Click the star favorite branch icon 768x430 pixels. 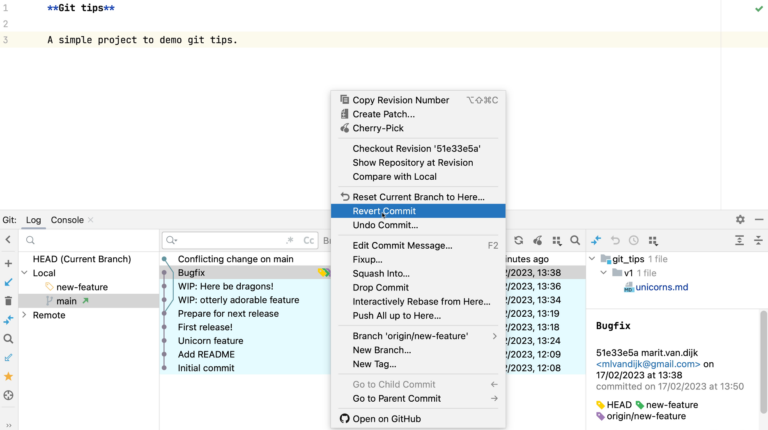pos(9,376)
